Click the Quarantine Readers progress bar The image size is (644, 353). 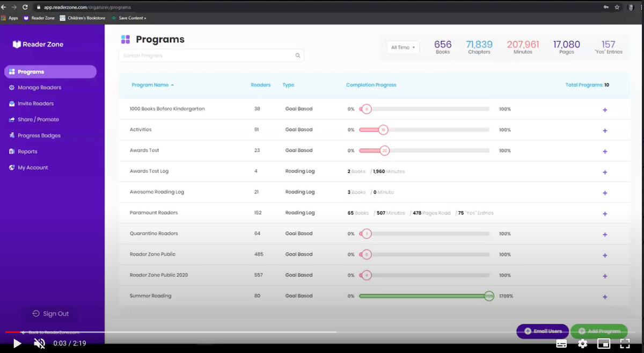tap(424, 234)
